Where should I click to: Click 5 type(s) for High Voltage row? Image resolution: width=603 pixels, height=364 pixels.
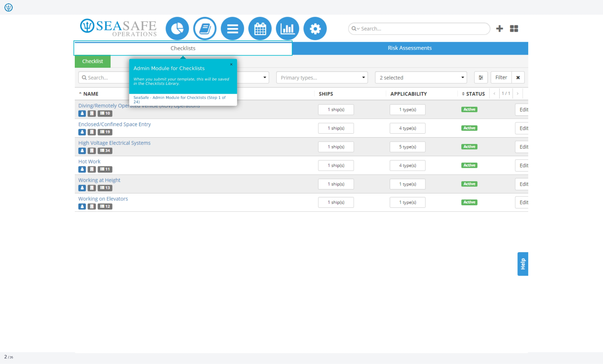click(408, 147)
